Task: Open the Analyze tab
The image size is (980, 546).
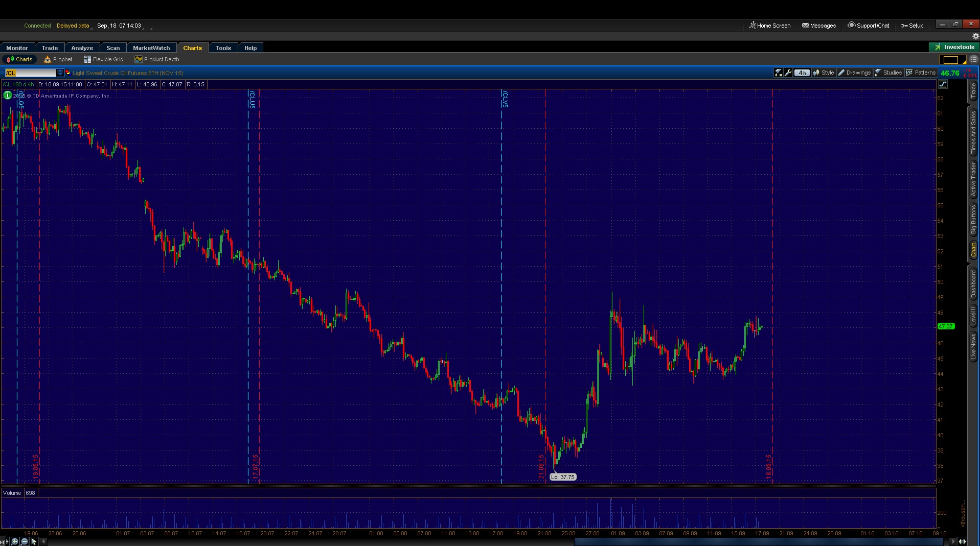Action: pyautogui.click(x=82, y=48)
